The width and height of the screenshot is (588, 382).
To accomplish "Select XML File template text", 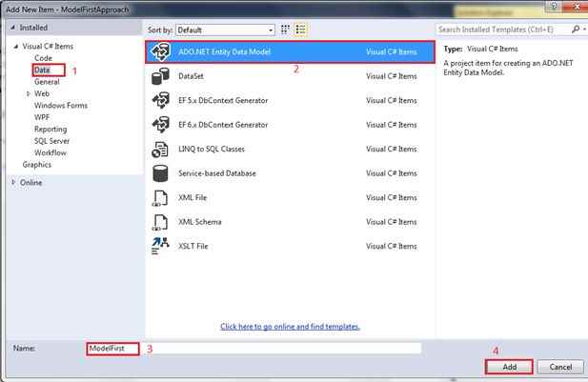I will 193,197.
